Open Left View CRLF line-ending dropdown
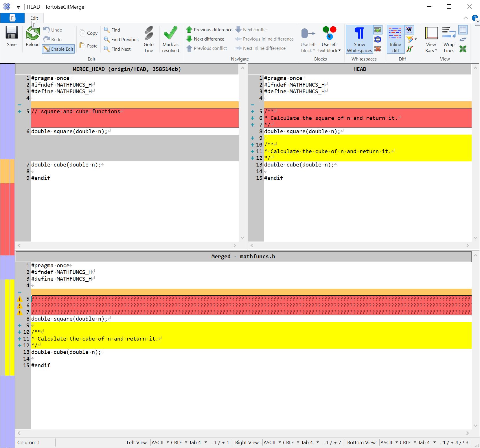The height and width of the screenshot is (448, 480). pyautogui.click(x=179, y=442)
